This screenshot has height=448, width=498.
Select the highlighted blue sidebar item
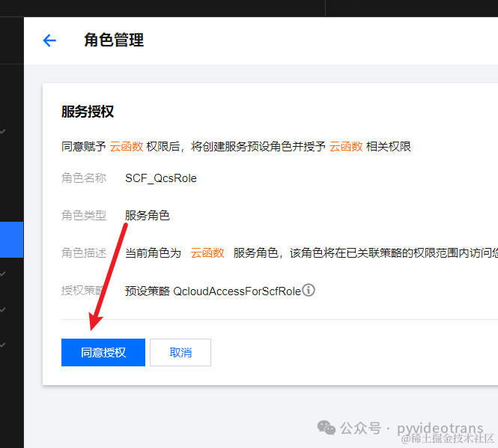pyautogui.click(x=11, y=240)
